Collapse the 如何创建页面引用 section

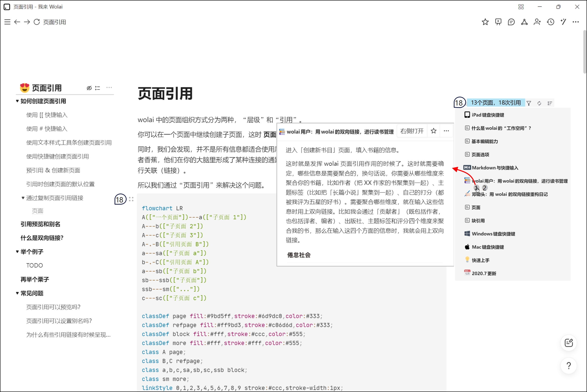coord(17,101)
